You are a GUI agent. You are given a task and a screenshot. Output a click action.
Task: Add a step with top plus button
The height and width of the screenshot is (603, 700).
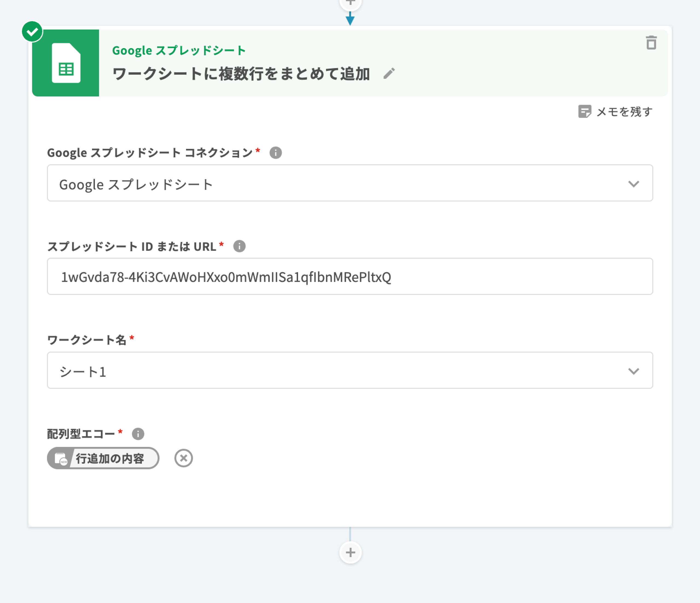(350, 3)
